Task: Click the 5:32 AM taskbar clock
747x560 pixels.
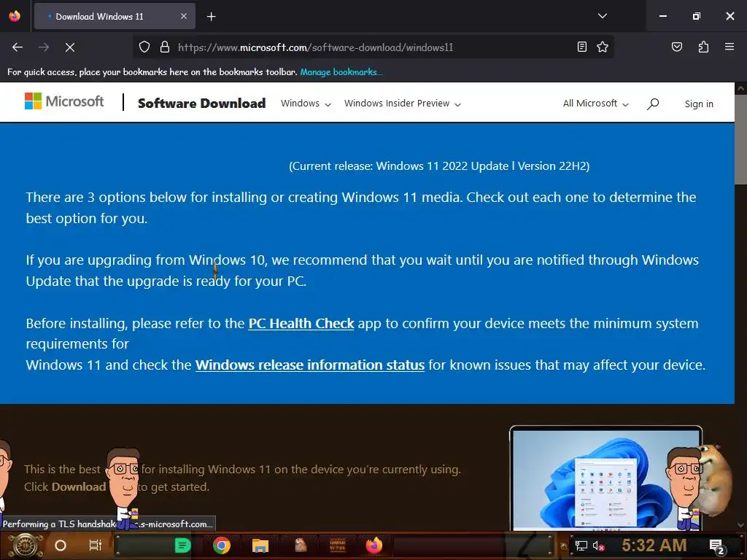Action: click(x=654, y=545)
